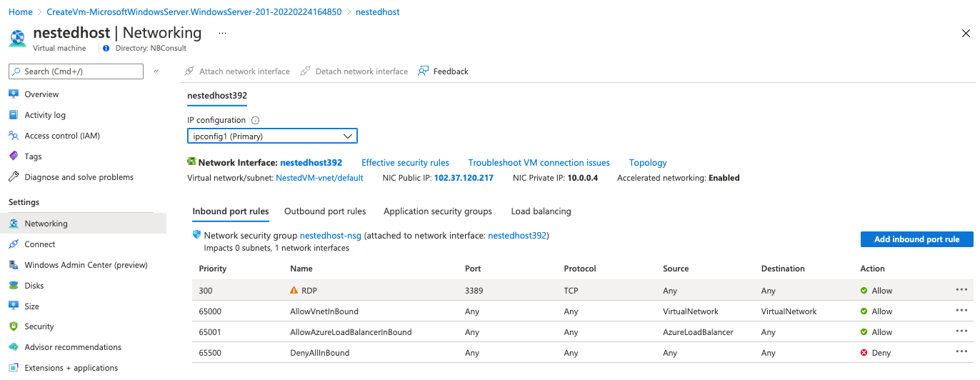
Task: Click the Security shield icon in sidebar
Action: 14,326
